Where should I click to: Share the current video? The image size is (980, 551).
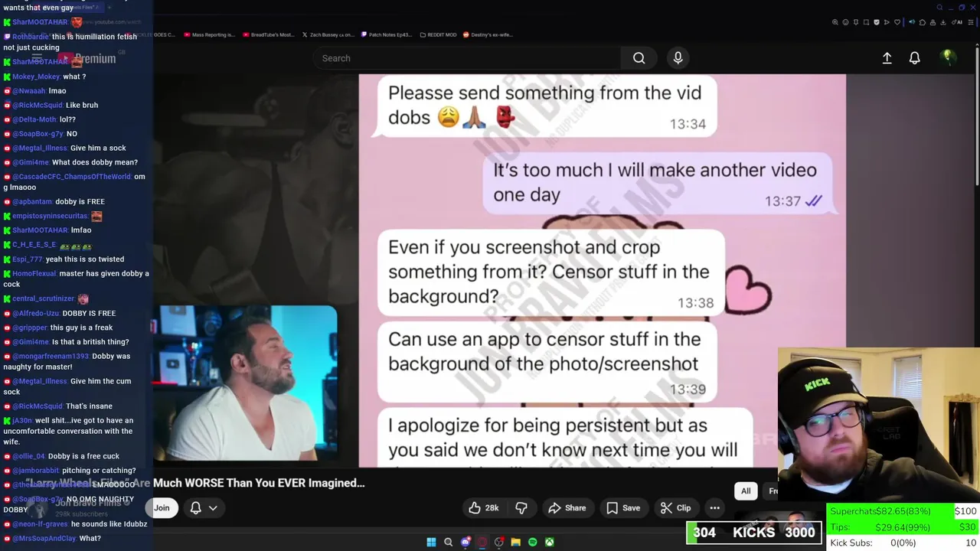coord(567,508)
